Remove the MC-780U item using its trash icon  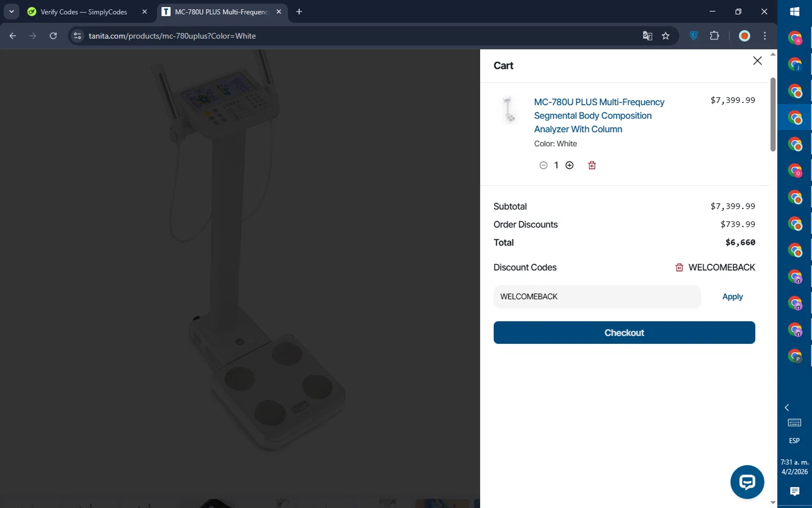[x=592, y=165]
